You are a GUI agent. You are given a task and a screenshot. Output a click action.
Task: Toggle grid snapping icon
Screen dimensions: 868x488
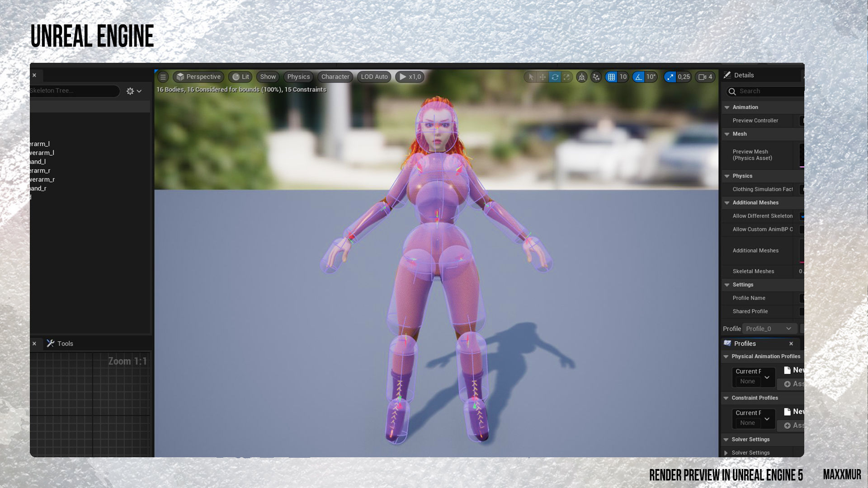[x=611, y=77]
